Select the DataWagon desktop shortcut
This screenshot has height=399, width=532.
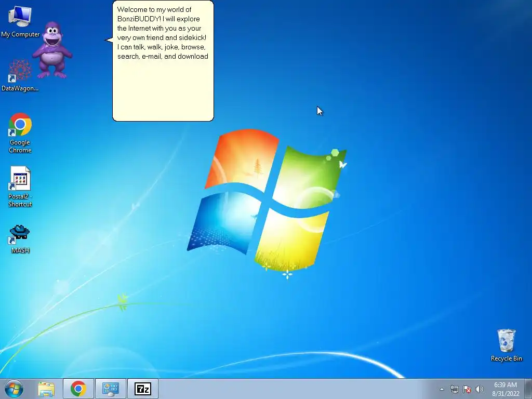coord(20,75)
